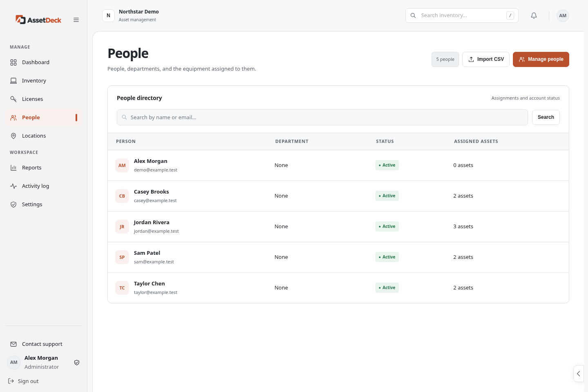The width and height of the screenshot is (588, 392).
Task: Open Licenses section
Action: pyautogui.click(x=43, y=99)
